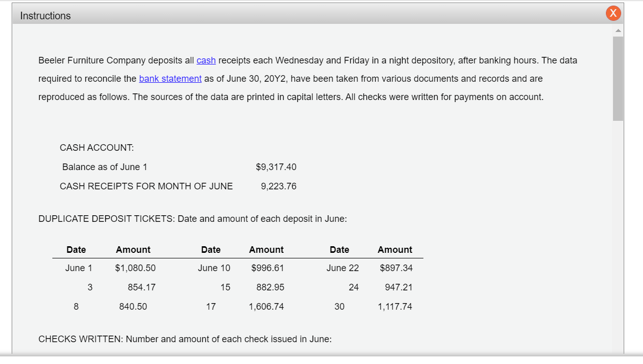Click the first Date column header

pyautogui.click(x=76, y=250)
